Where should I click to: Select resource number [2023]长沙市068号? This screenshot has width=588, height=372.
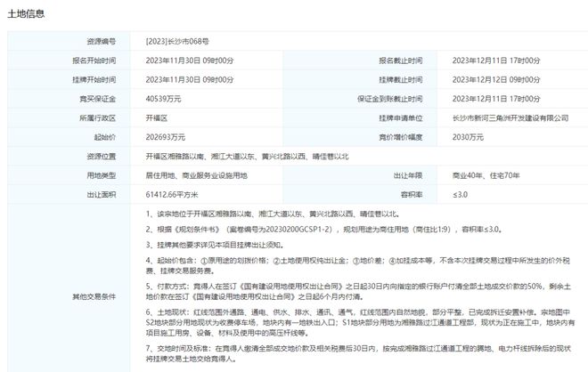[x=177, y=41]
